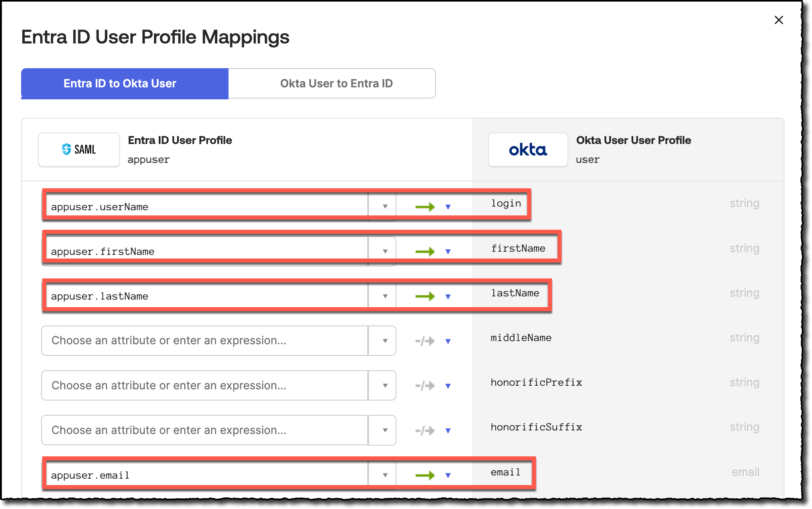Click the 'user' text under Okta profile
The image size is (812, 509).
tap(587, 160)
